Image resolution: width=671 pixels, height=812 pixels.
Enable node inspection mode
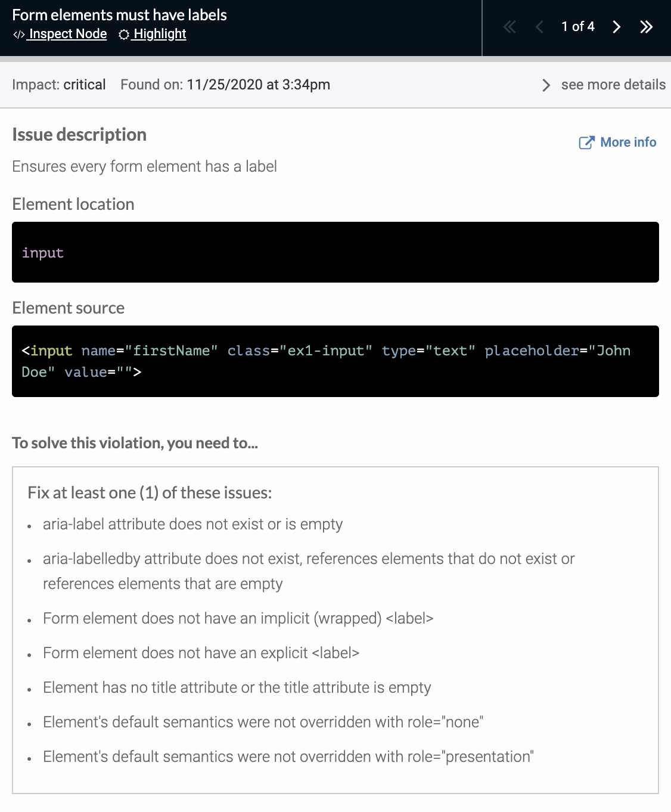coord(67,34)
